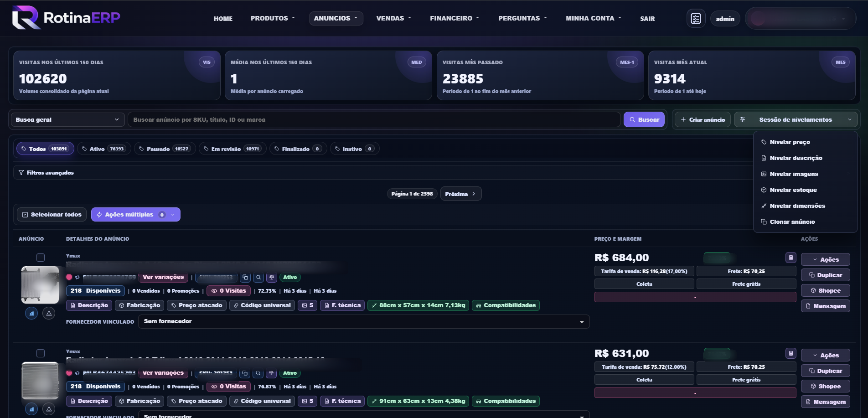Open Ações múltiplas dropdown
This screenshot has width=868, height=418.
(x=136, y=215)
